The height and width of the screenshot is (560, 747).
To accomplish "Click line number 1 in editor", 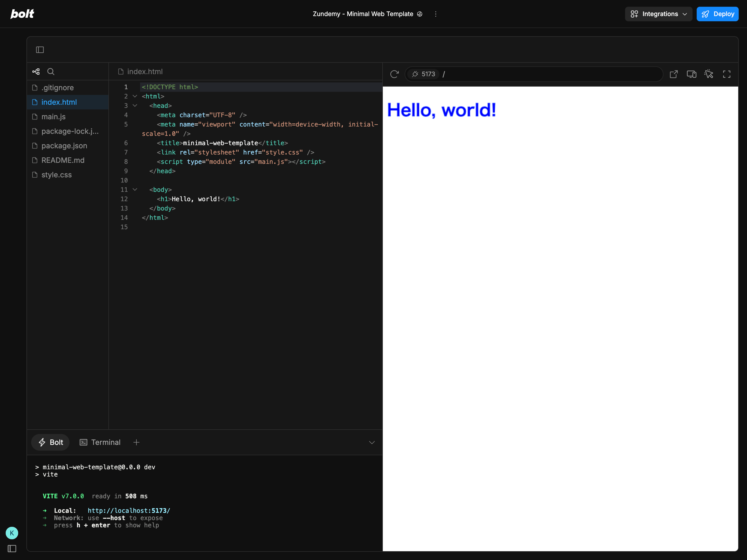I will coord(126,87).
